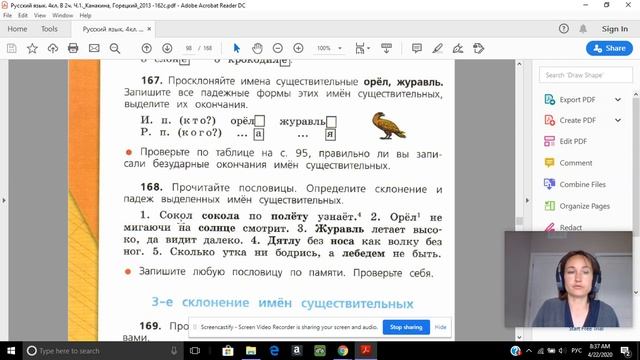Zoom out with the minus icon
The image size is (640, 360).
click(278, 48)
